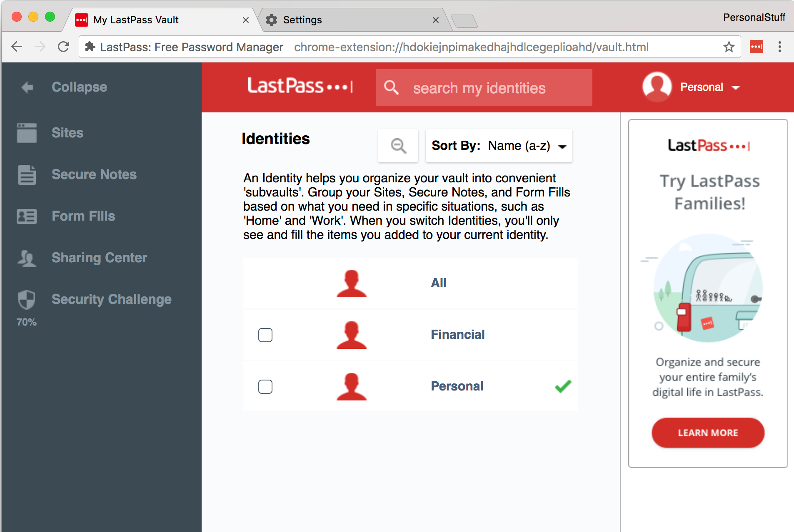Click the Identities heading
The width and height of the screenshot is (794, 532).
point(276,139)
